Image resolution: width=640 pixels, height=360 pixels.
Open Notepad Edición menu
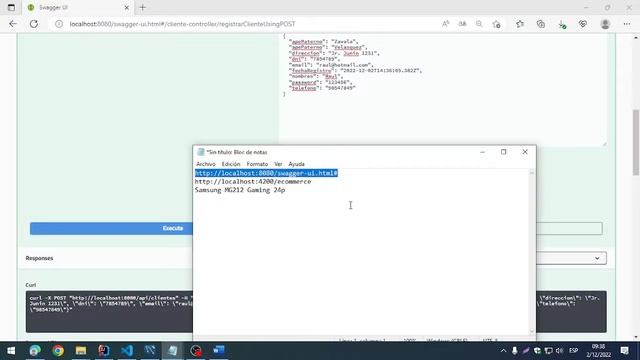pyautogui.click(x=231, y=164)
